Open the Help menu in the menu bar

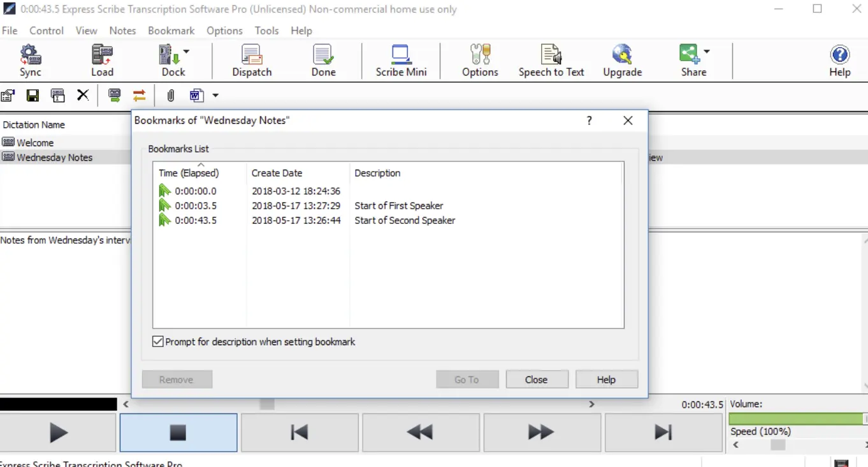(301, 31)
